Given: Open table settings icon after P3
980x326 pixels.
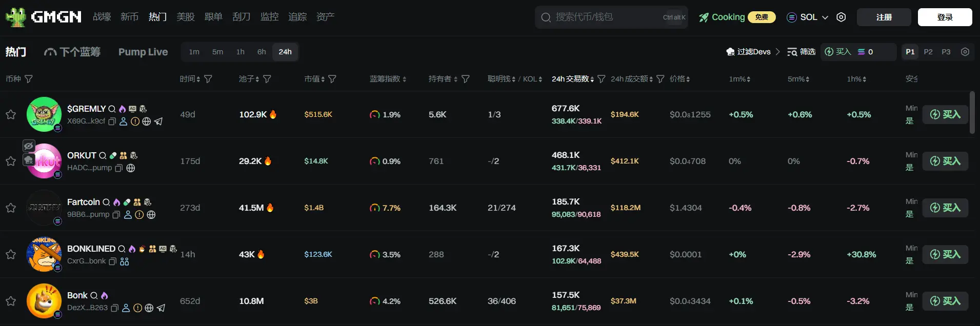Looking at the screenshot, I should pos(965,52).
